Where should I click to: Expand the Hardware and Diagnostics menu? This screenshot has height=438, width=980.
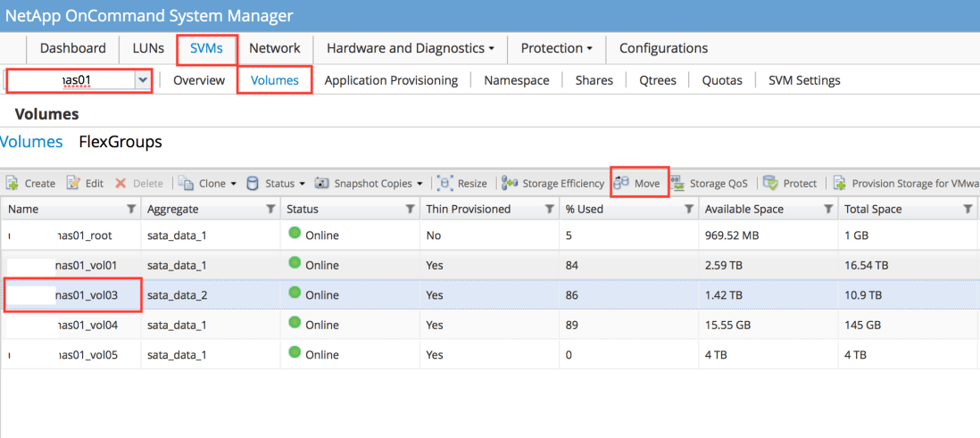click(x=411, y=48)
